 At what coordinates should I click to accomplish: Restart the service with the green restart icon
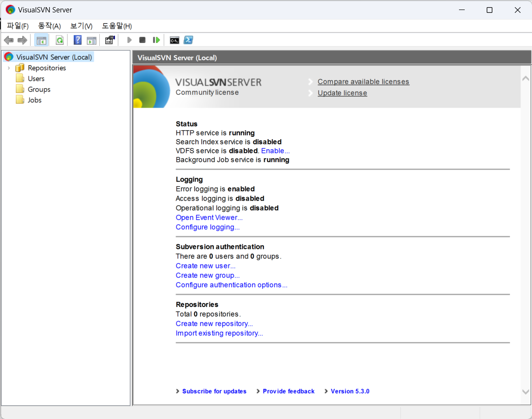coord(156,40)
